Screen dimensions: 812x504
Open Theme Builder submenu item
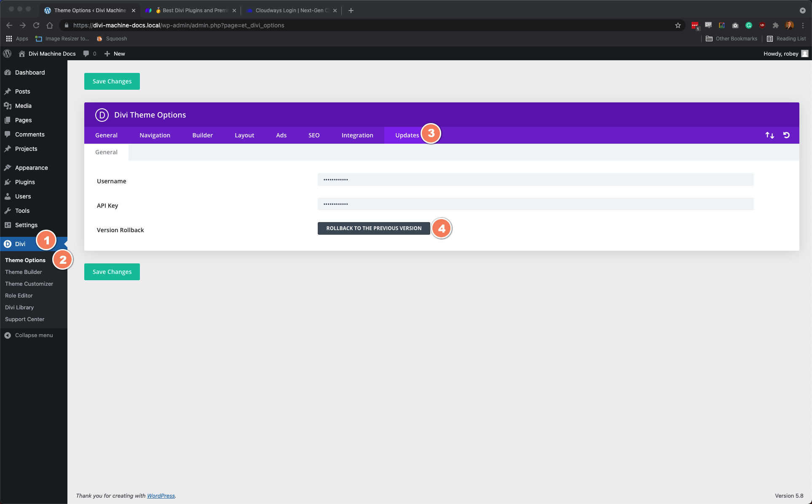click(x=24, y=272)
